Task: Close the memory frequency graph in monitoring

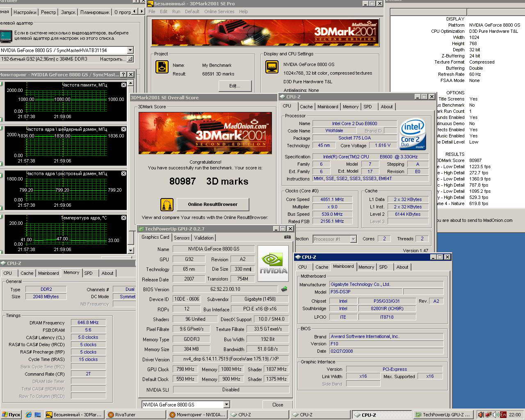Action: pos(123,85)
